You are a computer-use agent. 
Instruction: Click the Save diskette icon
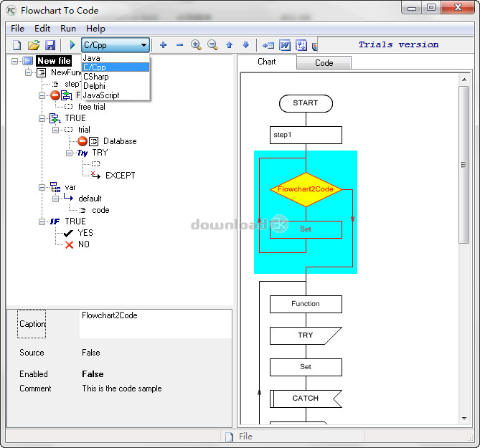click(50, 45)
